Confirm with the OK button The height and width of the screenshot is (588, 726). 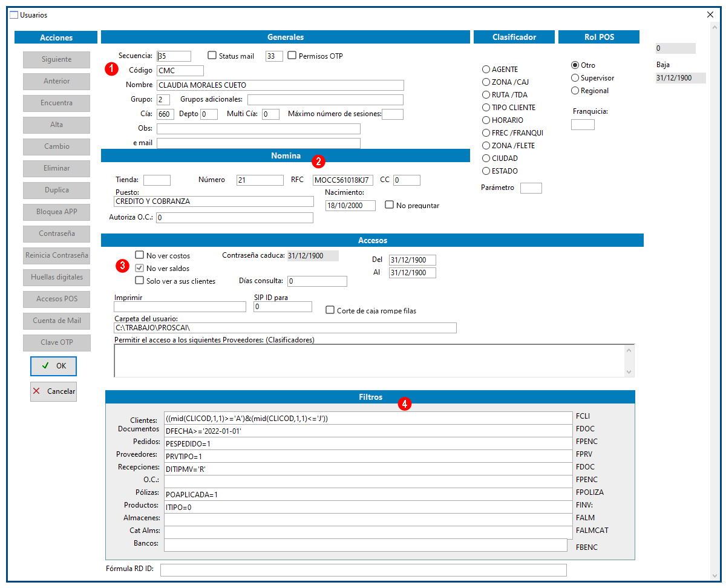(53, 366)
